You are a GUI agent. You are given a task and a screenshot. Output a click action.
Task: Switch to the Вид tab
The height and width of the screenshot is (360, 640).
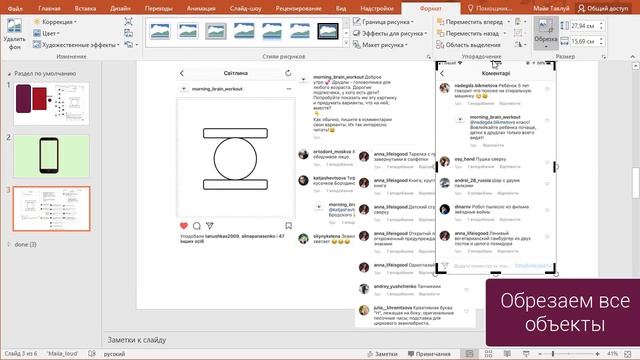point(341,8)
